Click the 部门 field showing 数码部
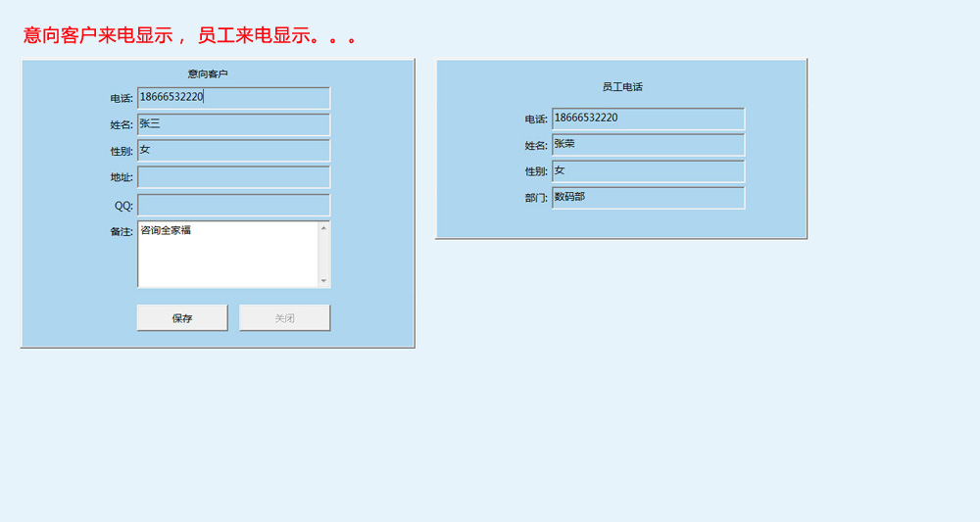Screen dimensions: 980x522 coord(648,198)
